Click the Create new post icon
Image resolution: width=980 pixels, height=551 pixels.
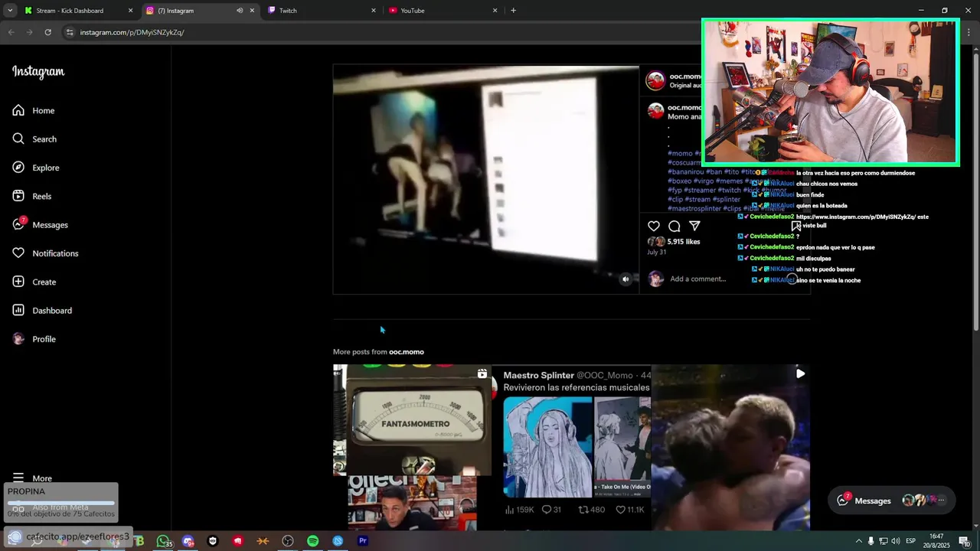(x=19, y=282)
